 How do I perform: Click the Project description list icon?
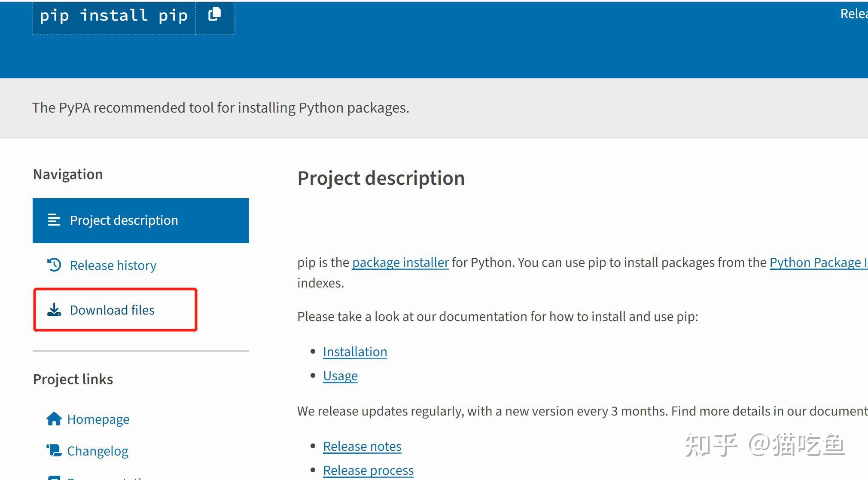pyautogui.click(x=54, y=220)
